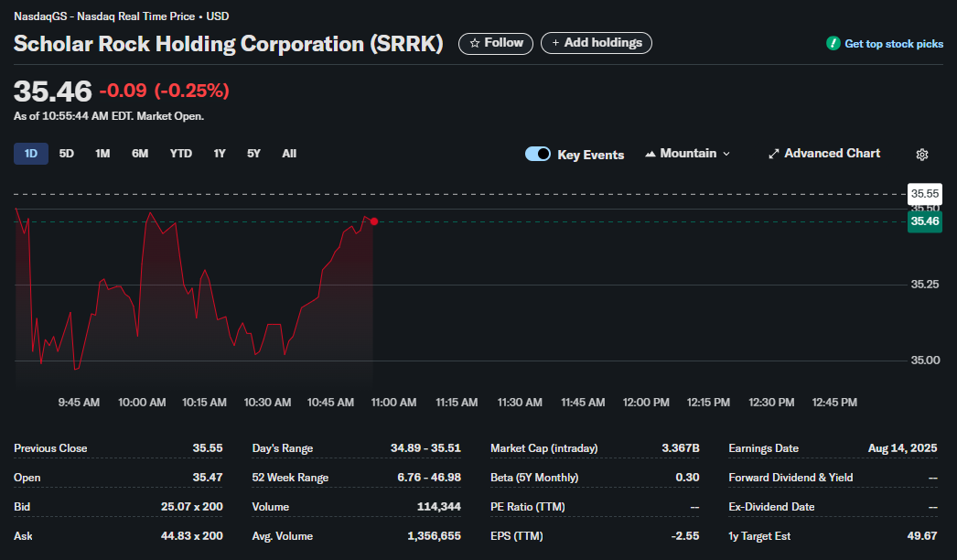Screen dimensions: 957x560
Task: Click the Ask value 44.83 x 200
Action: pos(191,536)
